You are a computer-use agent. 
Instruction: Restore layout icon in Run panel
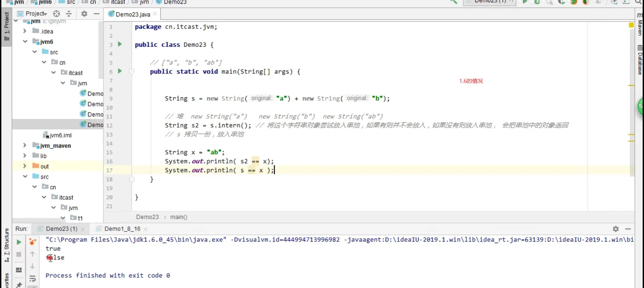[19, 270]
